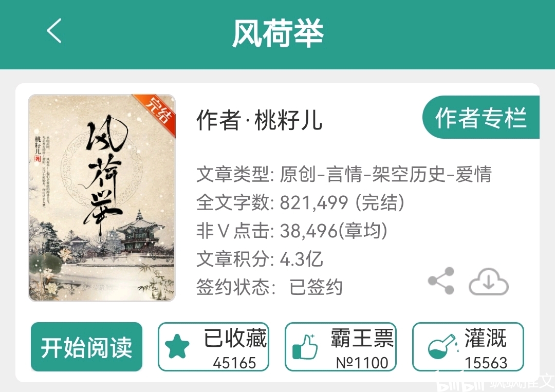Screen dimensions: 555x392
Task: Tap the flask irrigation icon
Action: point(441,346)
